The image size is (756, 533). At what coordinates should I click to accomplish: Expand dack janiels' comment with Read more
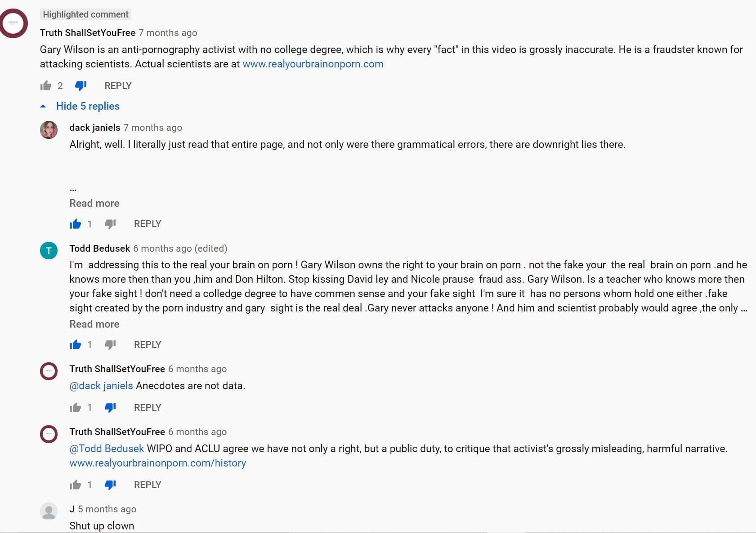pos(94,203)
